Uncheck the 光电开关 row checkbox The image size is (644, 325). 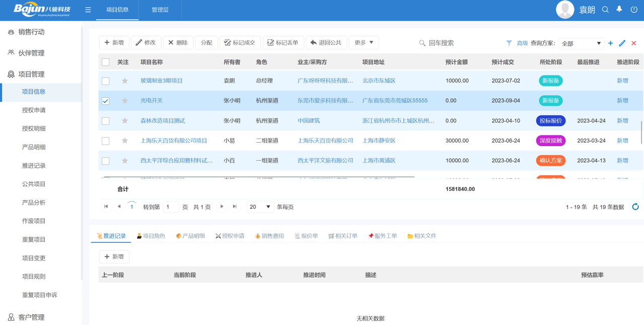(105, 100)
